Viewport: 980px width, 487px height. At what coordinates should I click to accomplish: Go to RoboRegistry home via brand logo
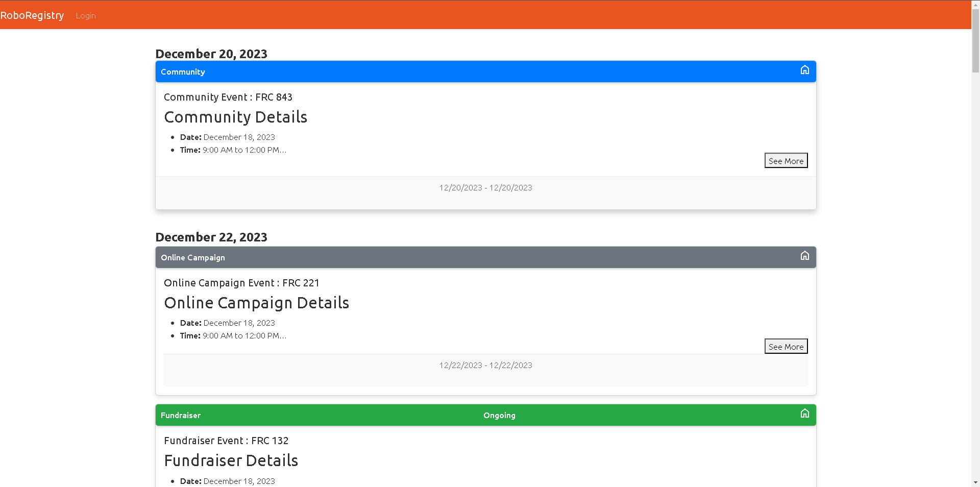(32, 15)
